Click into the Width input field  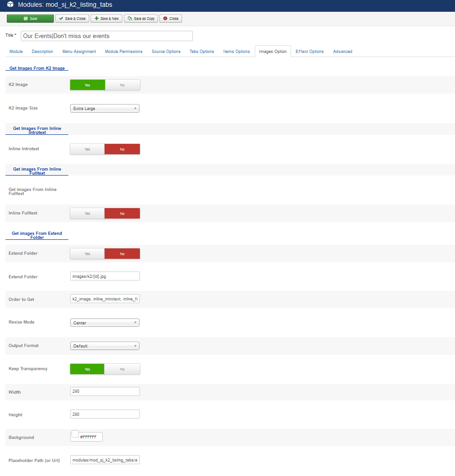[105, 391]
